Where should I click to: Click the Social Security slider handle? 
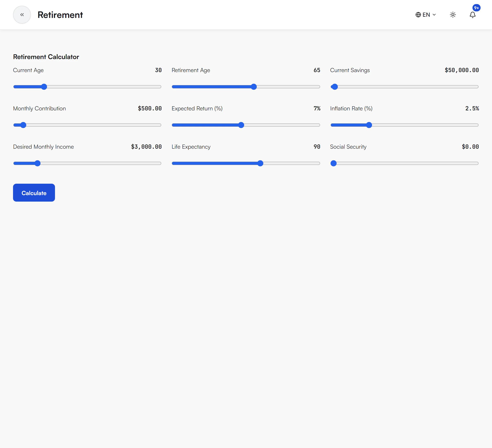[x=334, y=163]
